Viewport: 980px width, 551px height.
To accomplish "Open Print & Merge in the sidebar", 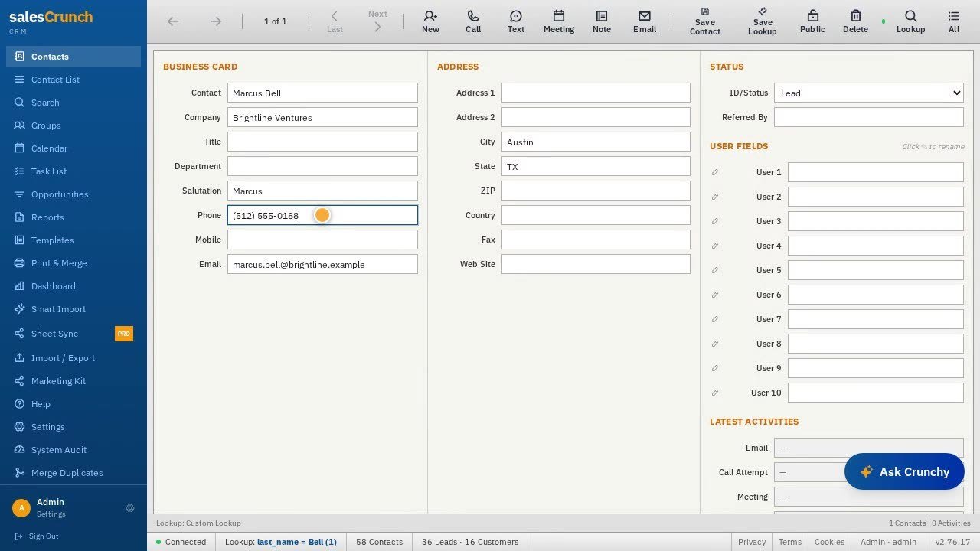I will click(73, 263).
